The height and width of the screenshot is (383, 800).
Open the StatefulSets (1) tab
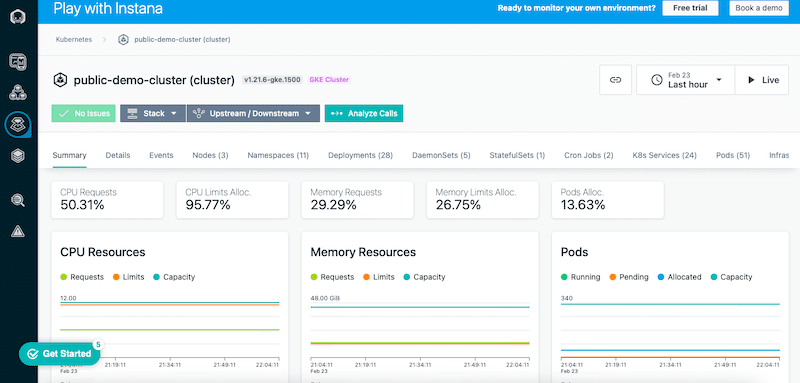point(517,155)
